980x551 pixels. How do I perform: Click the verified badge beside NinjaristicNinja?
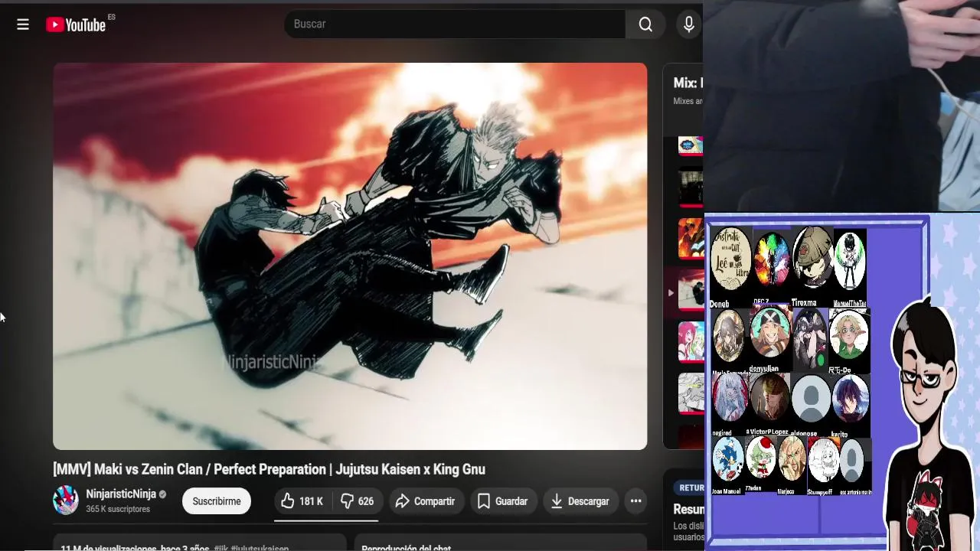click(162, 494)
